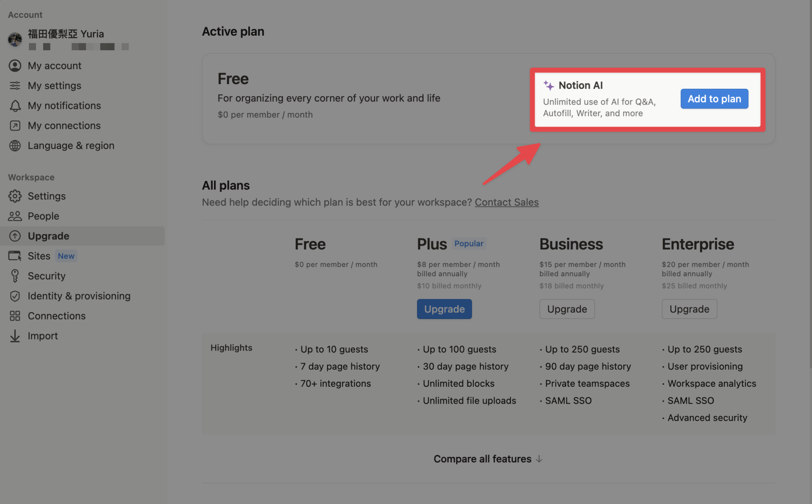Click the Security key icon

[15, 276]
